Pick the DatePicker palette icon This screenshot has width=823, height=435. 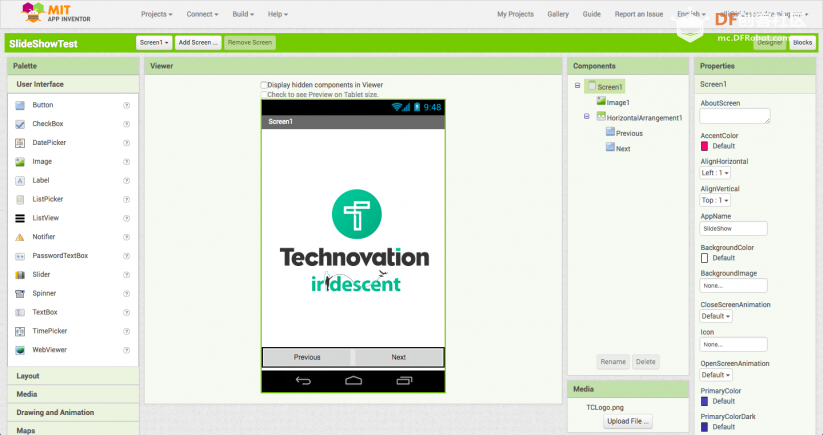20,143
